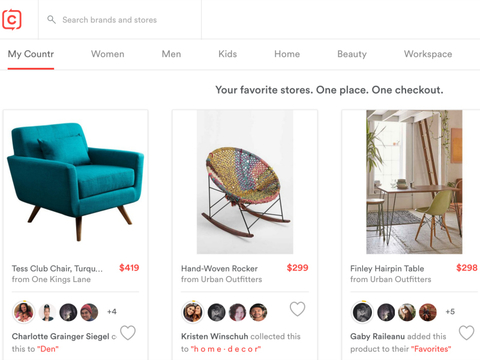Open the Home category tab
This screenshot has width=480, height=360.
(287, 54)
